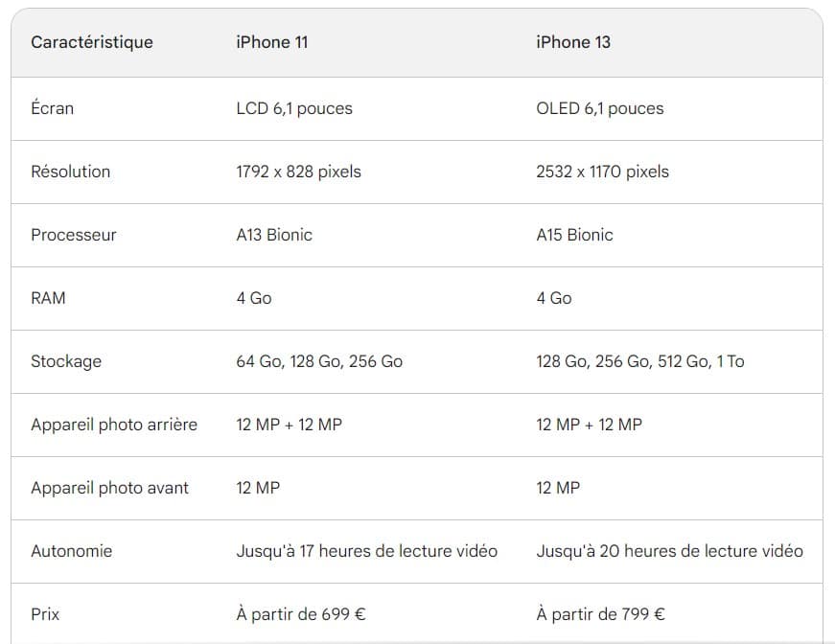The image size is (835, 644).
Task: Click the "iPhone 11" column header
Action: [x=272, y=42]
